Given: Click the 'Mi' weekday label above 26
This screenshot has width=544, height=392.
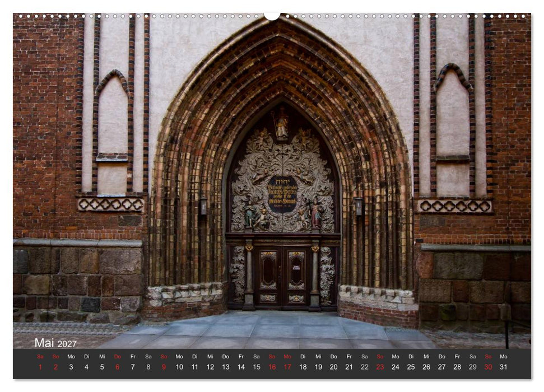Looking at the screenshot, I should [426, 357].
